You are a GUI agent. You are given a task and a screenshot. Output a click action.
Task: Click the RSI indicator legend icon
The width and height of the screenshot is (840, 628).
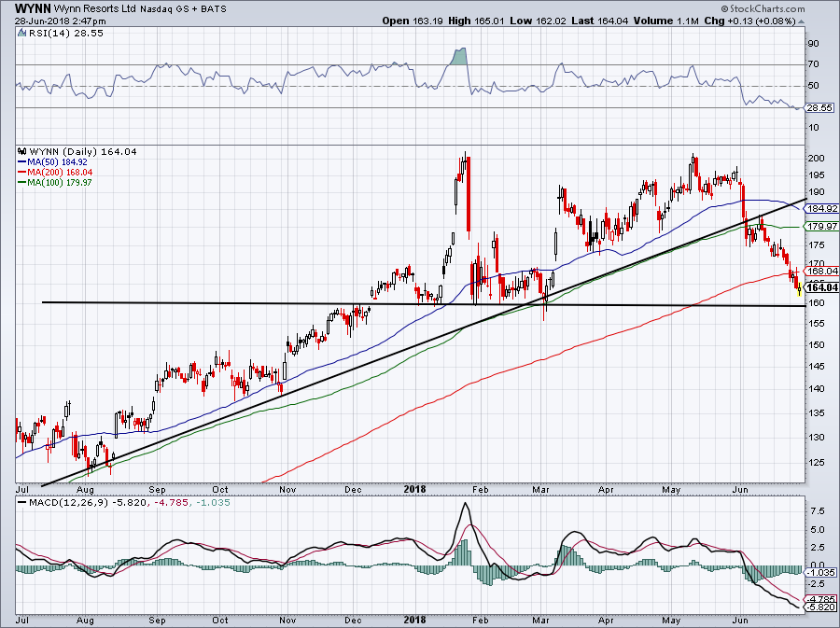21,34
